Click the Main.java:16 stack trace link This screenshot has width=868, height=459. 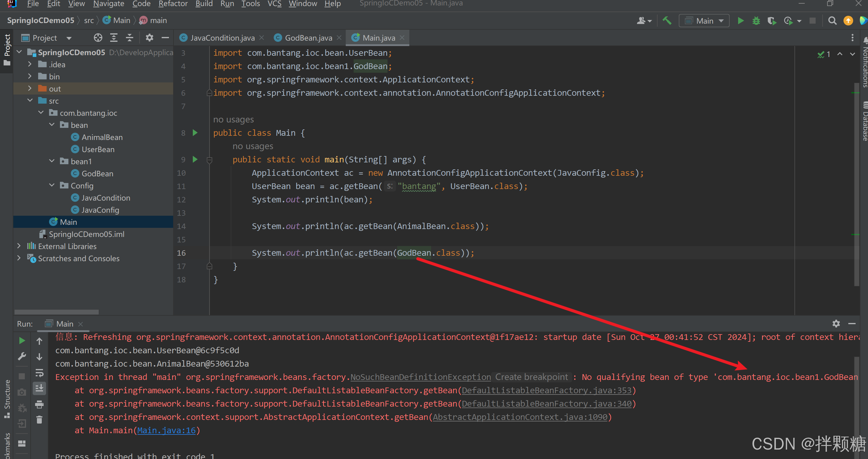click(166, 430)
